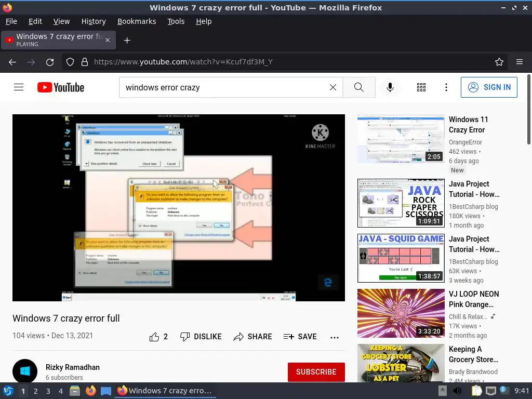532x399 pixels.
Task: Close the Windows 7 crazy error tab
Action: (107, 40)
